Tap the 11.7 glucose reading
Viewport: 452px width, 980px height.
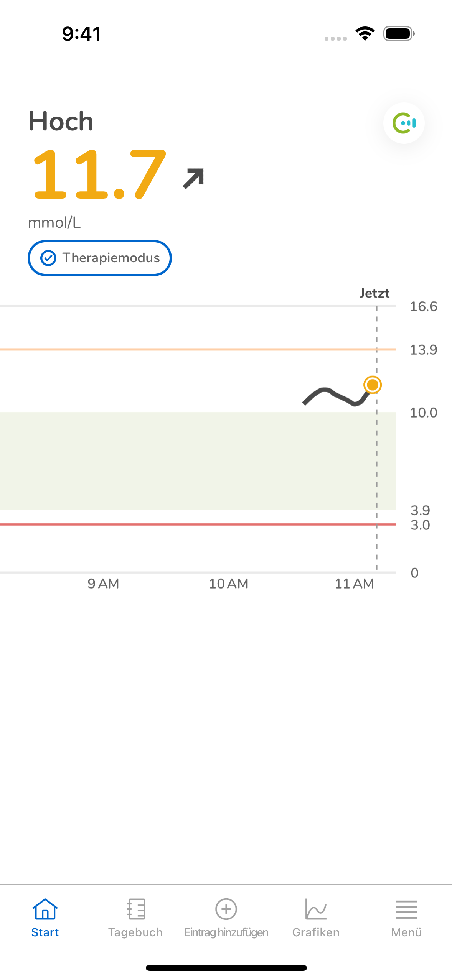coord(100,175)
